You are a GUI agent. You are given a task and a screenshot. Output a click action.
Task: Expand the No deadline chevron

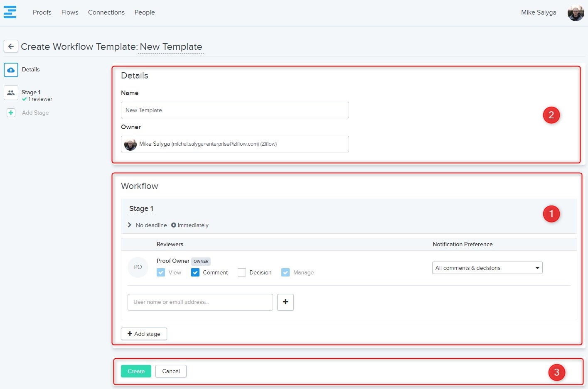tap(130, 225)
